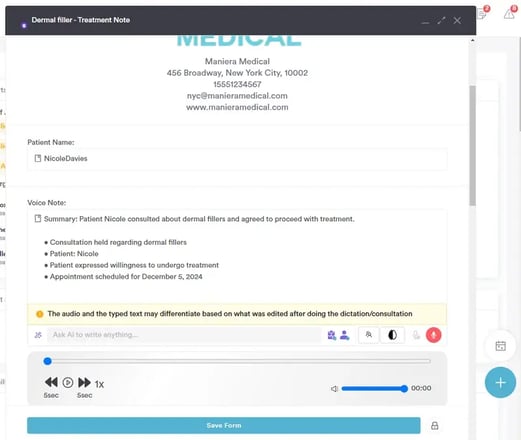Click Save Form button

click(224, 425)
